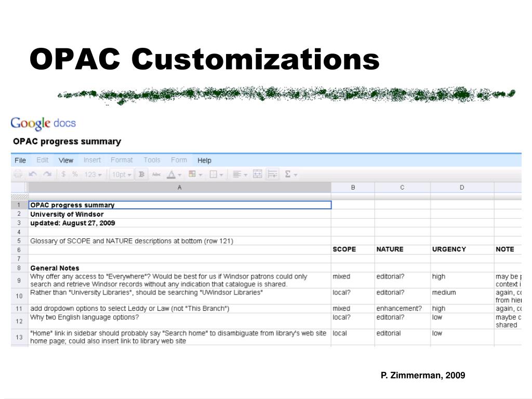Click cell 'updated: August 27, 2009'
This screenshot has height=399, width=532.
click(x=180, y=223)
